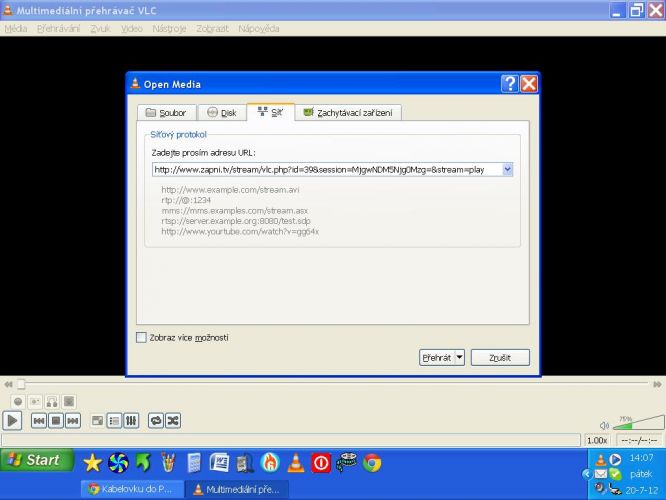Toggle loop playback mode
Screen dimensions: 666x500
click(156, 421)
